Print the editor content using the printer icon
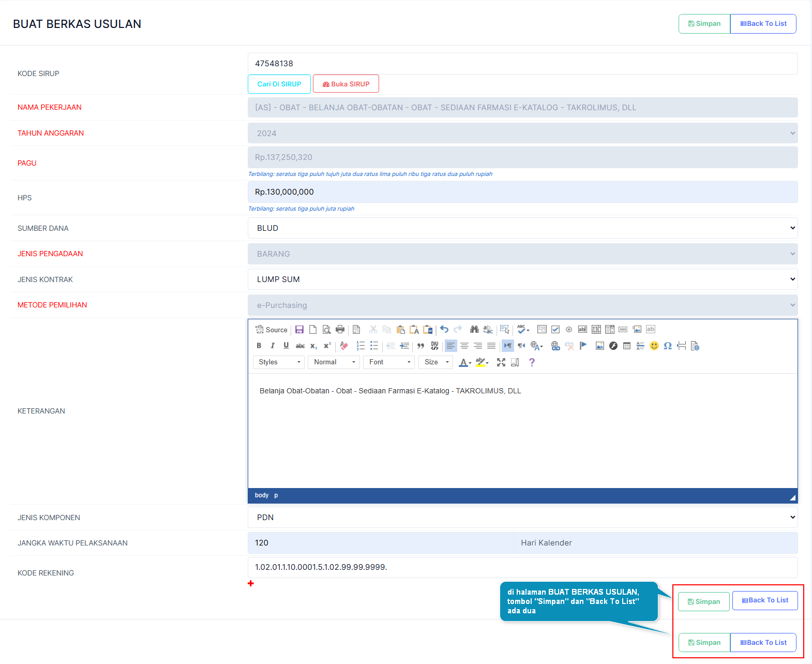812x664 pixels. [340, 330]
